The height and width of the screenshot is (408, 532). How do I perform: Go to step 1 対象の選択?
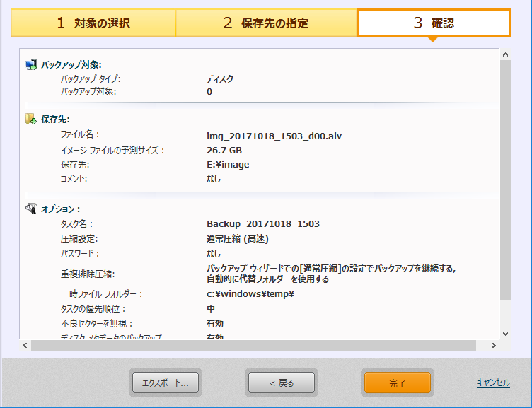[x=93, y=23]
